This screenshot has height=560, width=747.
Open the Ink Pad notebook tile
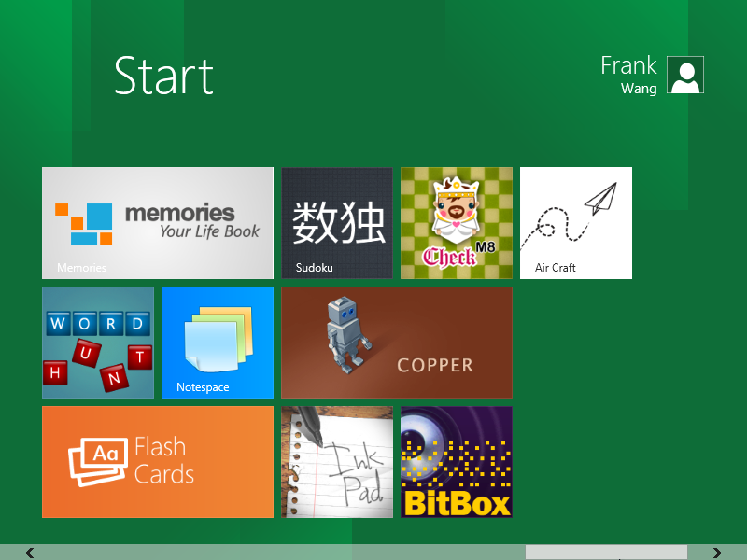(x=337, y=462)
